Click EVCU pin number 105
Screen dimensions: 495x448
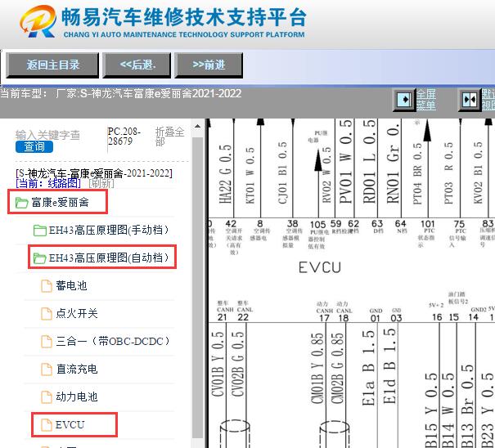coord(318,225)
